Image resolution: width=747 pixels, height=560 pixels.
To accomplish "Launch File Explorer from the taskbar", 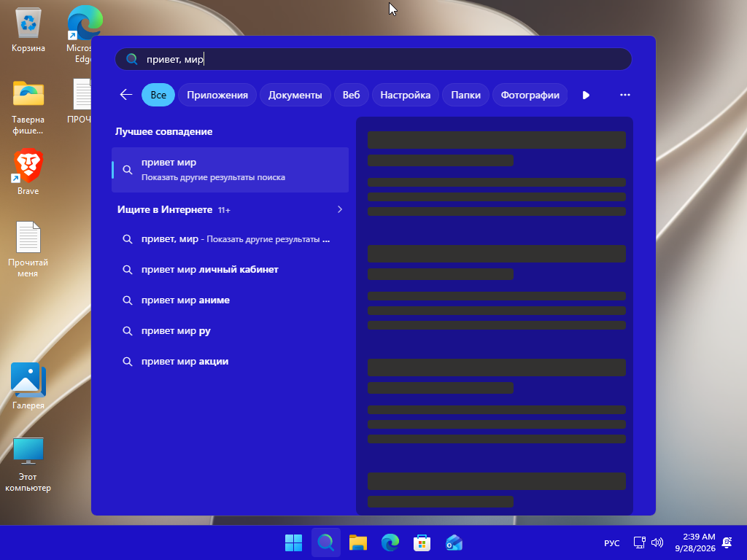I will [357, 542].
